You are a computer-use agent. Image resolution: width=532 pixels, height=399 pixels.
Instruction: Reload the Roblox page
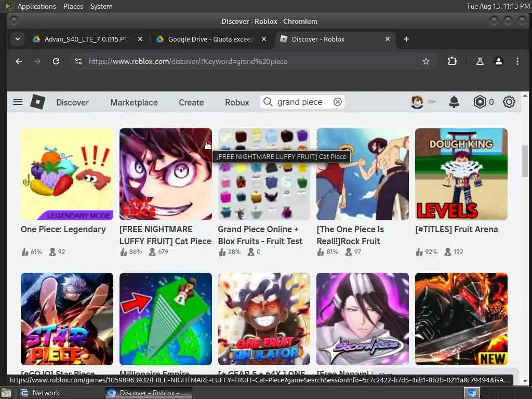coord(56,61)
